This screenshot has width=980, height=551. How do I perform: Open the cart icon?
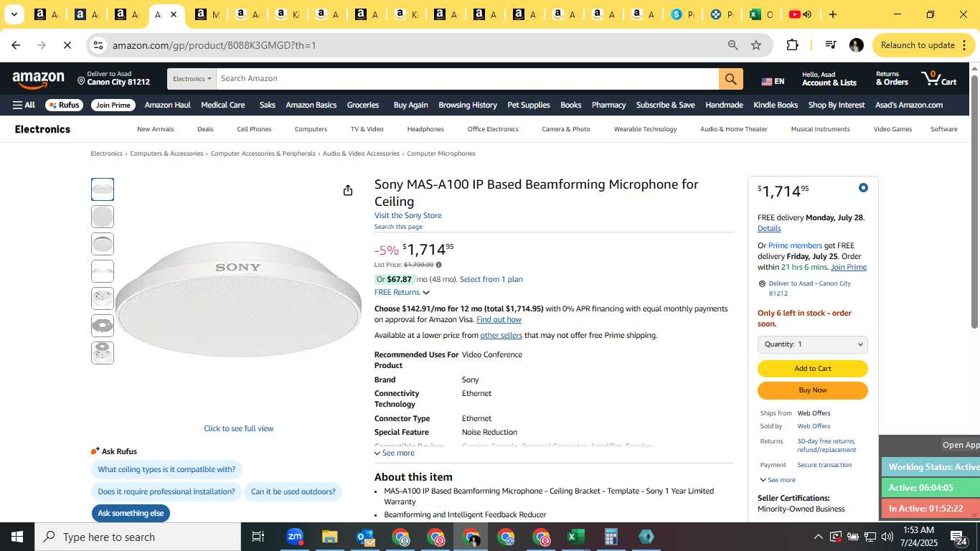tap(939, 78)
